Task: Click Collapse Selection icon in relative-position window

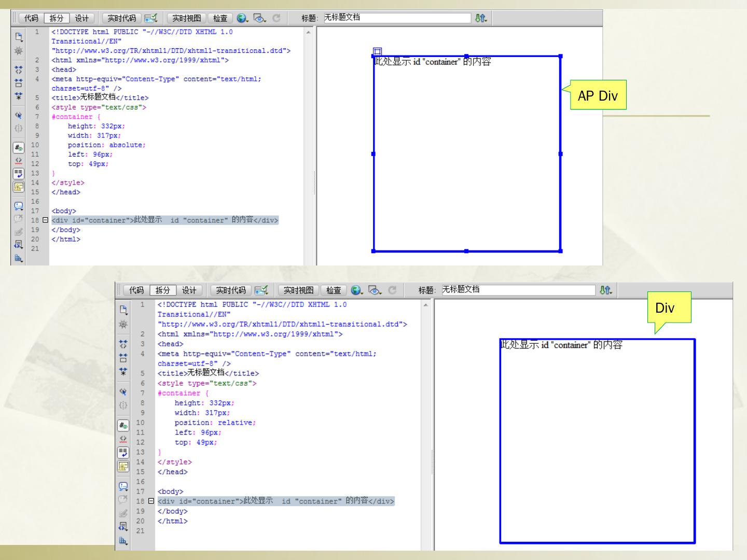Action: pyautogui.click(x=123, y=358)
